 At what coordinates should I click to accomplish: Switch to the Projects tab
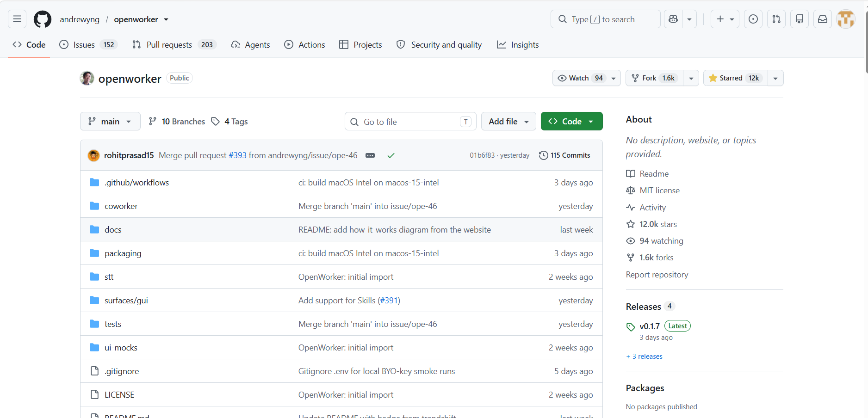point(360,45)
